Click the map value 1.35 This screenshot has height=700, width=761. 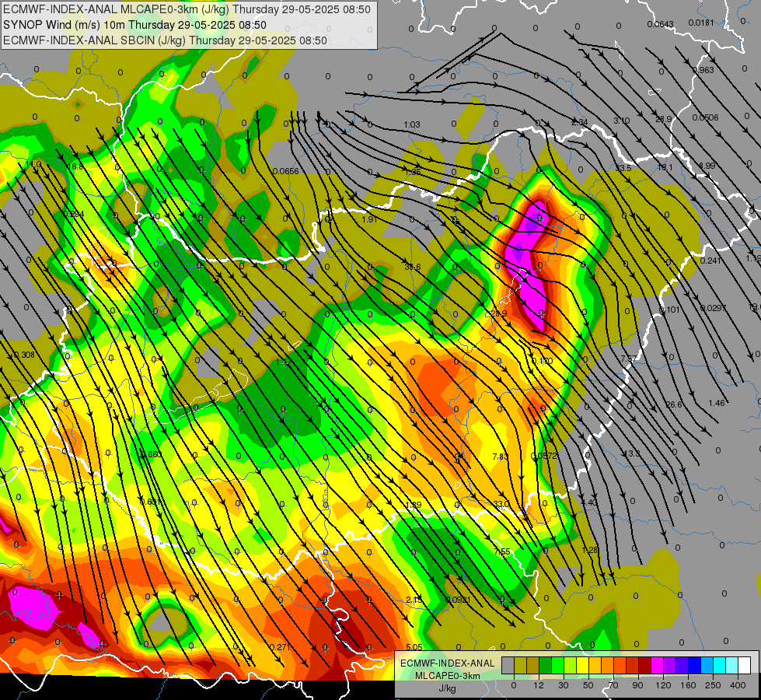[413, 172]
